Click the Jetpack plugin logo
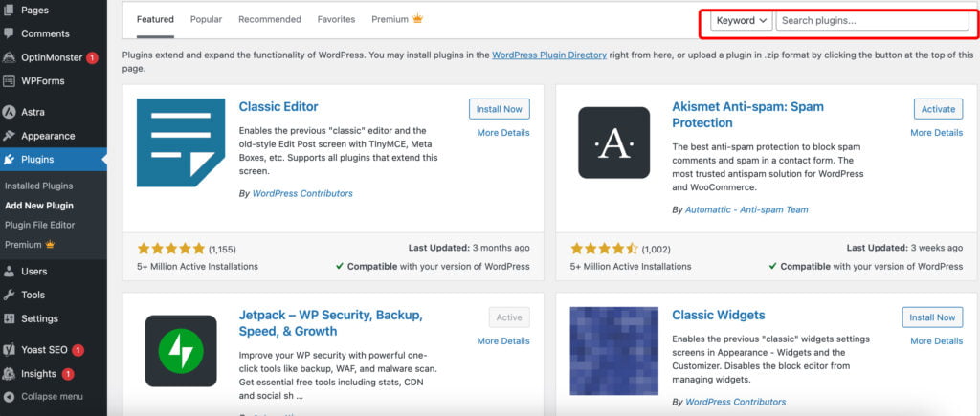Screen dimensions: 980x416 (181, 351)
